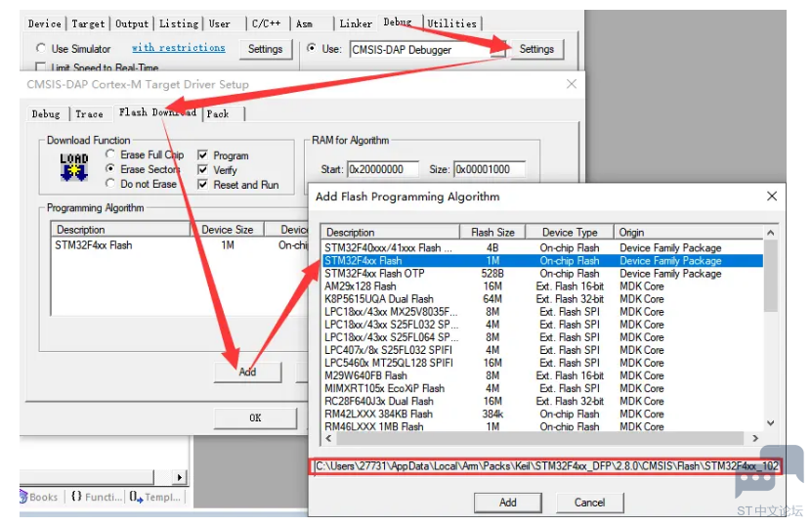Switch to the User tab
This screenshot has height=526, width=812.
click(220, 23)
